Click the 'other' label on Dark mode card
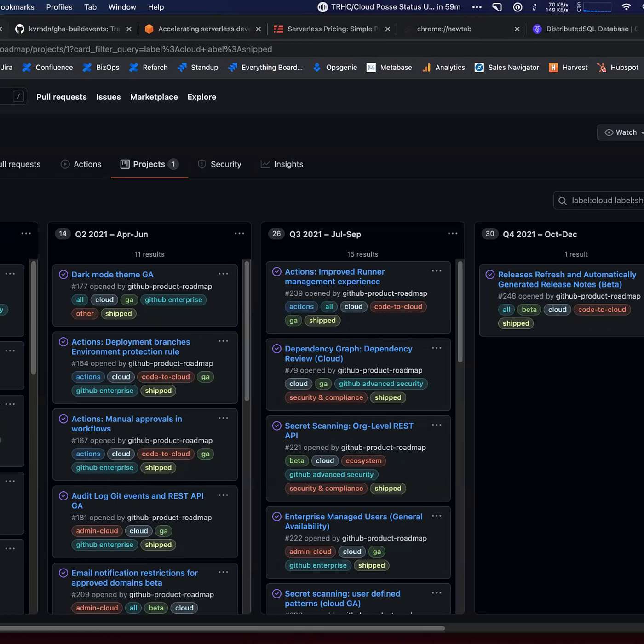Screen dimensions: 644x644 click(85, 314)
